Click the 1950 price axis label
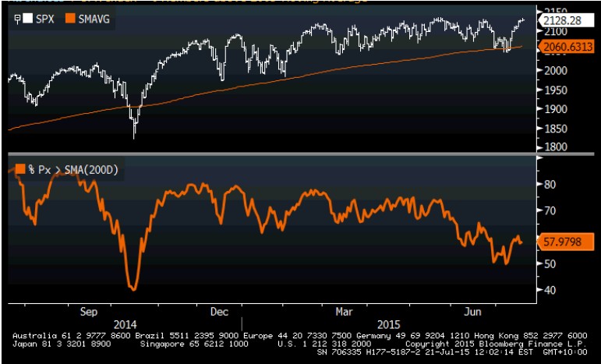Image resolution: width=601 pixels, height=364 pixels. point(556,90)
